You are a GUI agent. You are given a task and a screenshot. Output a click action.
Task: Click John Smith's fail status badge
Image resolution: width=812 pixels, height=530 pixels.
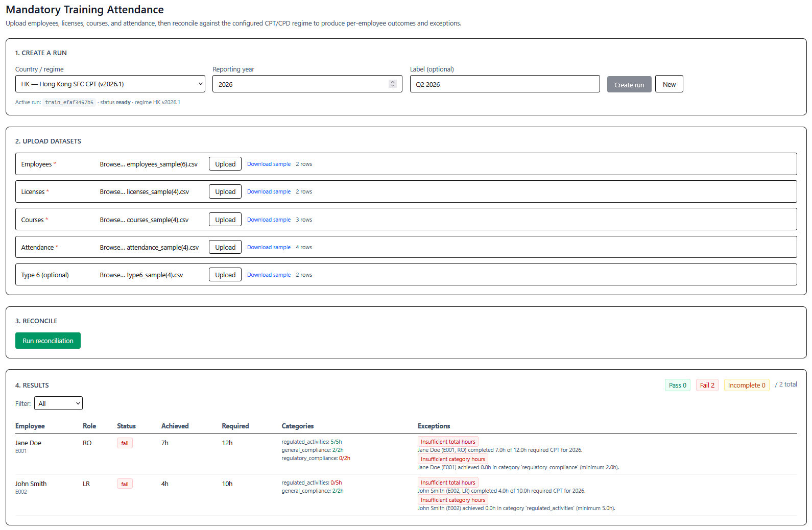coord(125,484)
